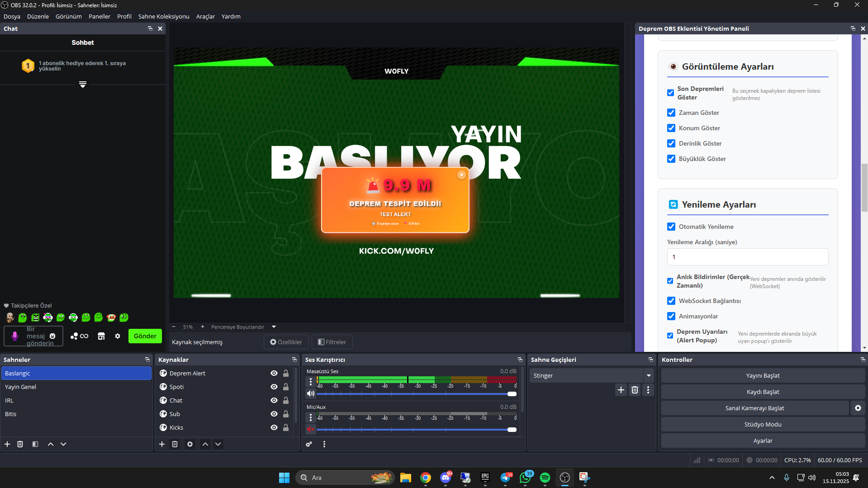The width and height of the screenshot is (868, 488).
Task: Click the Yenileme Aralığı input field
Action: click(x=747, y=257)
